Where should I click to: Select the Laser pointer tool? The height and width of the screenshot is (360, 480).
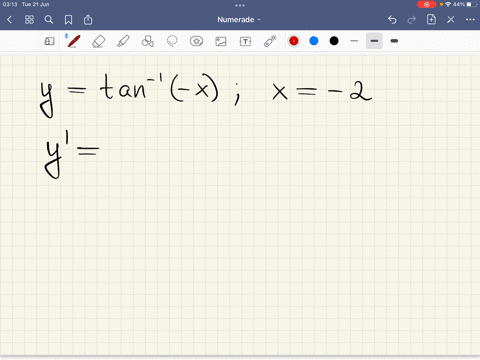click(270, 41)
